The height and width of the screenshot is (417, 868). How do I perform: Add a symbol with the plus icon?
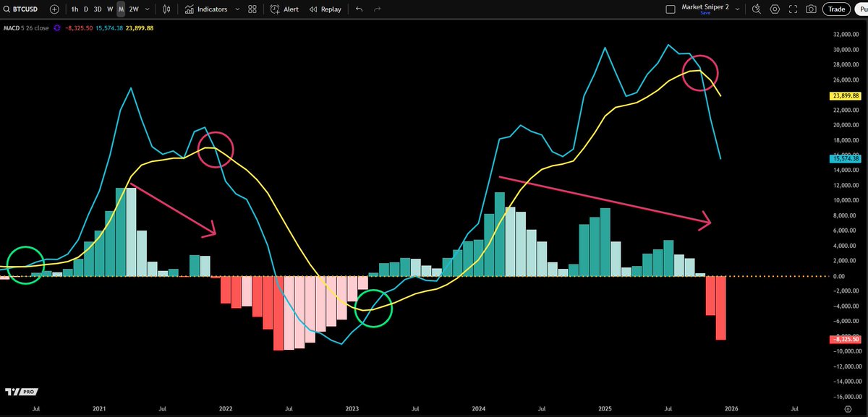(x=54, y=9)
